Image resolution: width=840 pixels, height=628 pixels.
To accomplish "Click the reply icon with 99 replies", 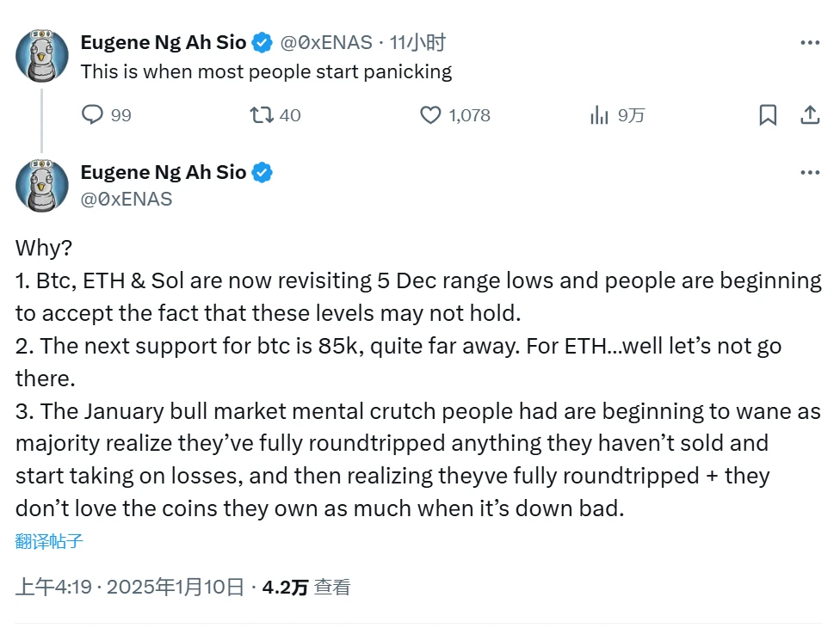I will [92, 114].
